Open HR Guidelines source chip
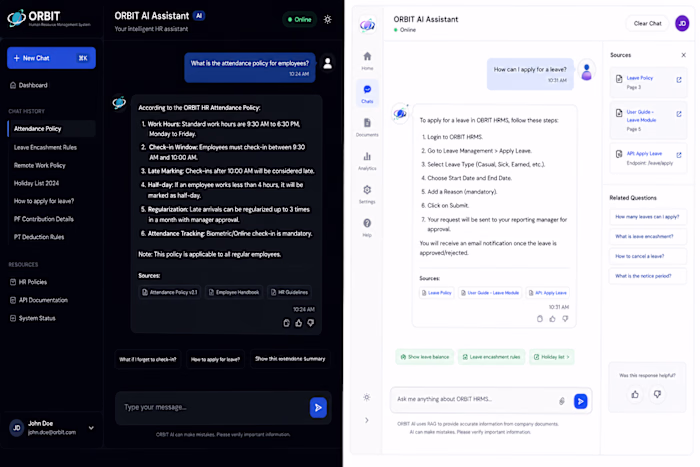 pyautogui.click(x=289, y=292)
